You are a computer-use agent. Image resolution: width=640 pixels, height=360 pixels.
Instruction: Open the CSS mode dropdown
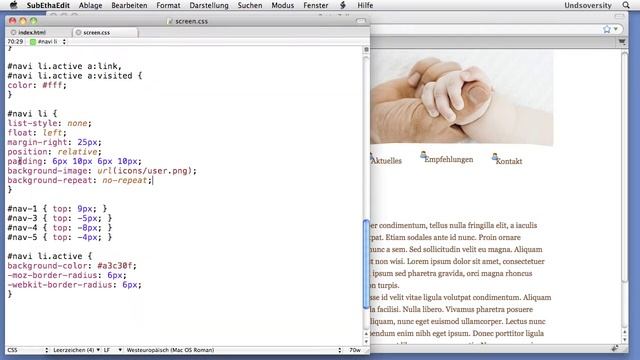[x=27, y=350]
